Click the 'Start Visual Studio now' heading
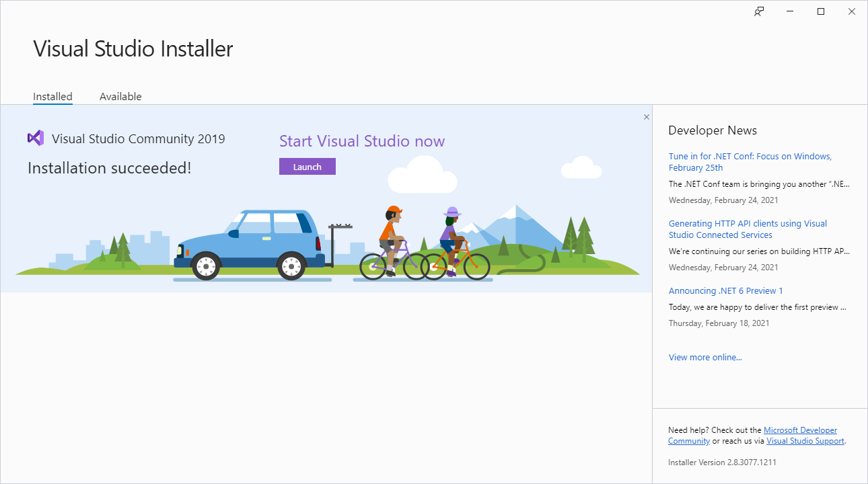868x484 pixels. pos(362,141)
